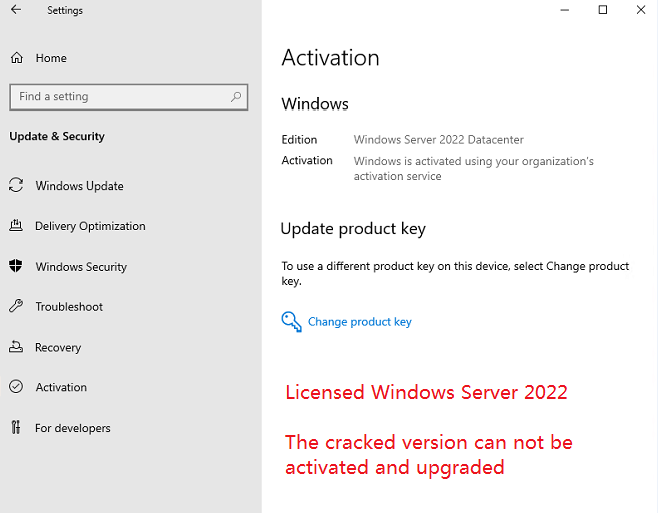The image size is (658, 513).
Task: Click the 'Windows is activated using' status text
Action: (473, 168)
